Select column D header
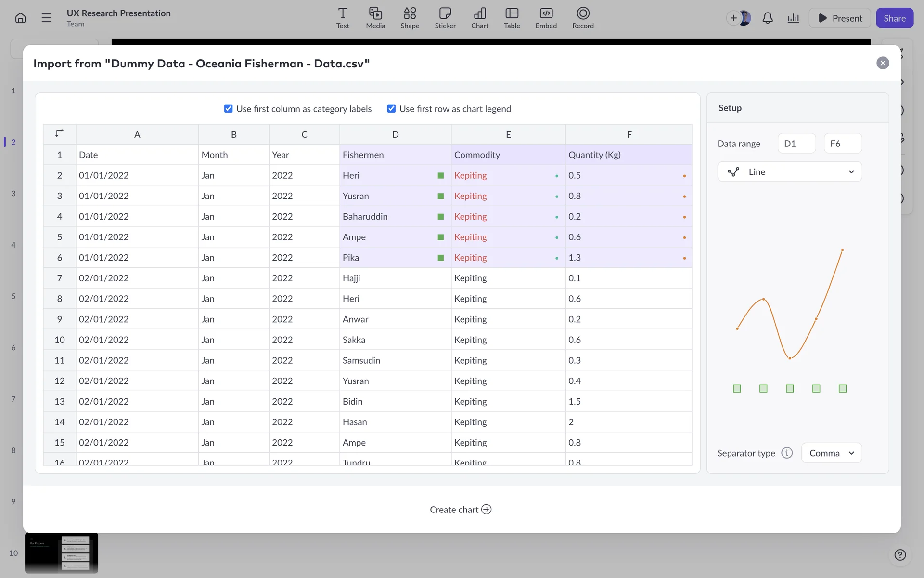Viewport: 924px width, 578px height. tap(395, 134)
